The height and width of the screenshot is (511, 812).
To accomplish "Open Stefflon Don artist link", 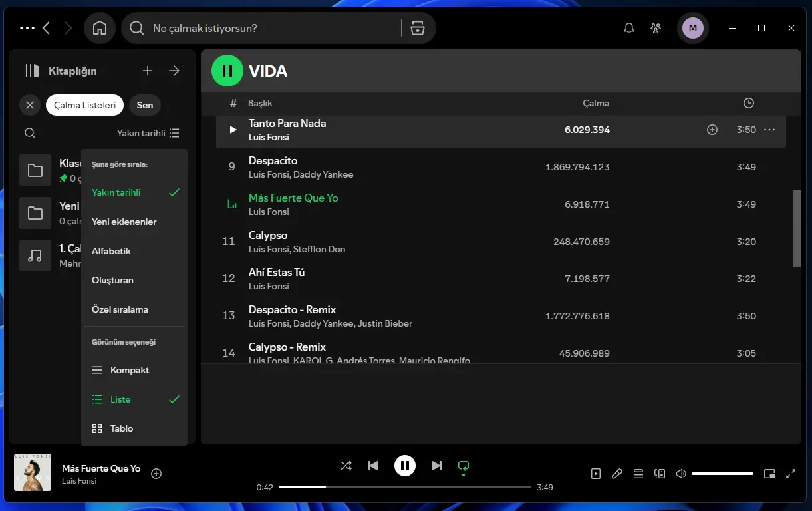I will coord(319,249).
